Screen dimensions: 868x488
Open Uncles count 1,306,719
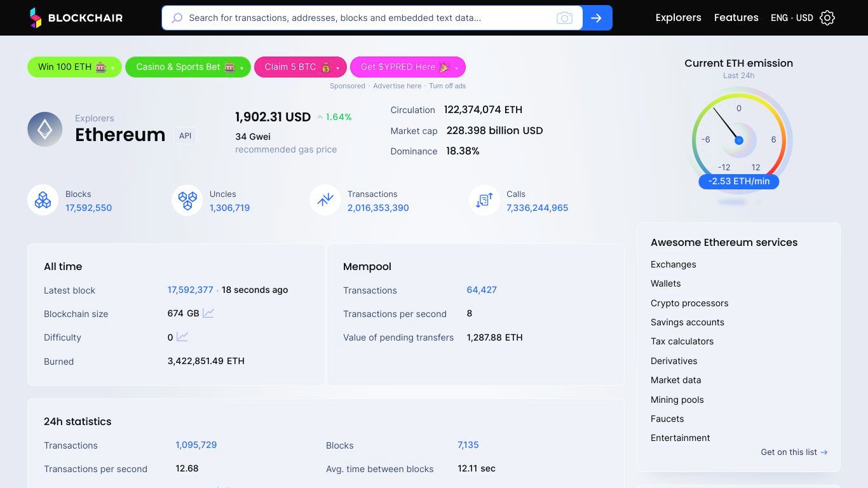pyautogui.click(x=229, y=208)
